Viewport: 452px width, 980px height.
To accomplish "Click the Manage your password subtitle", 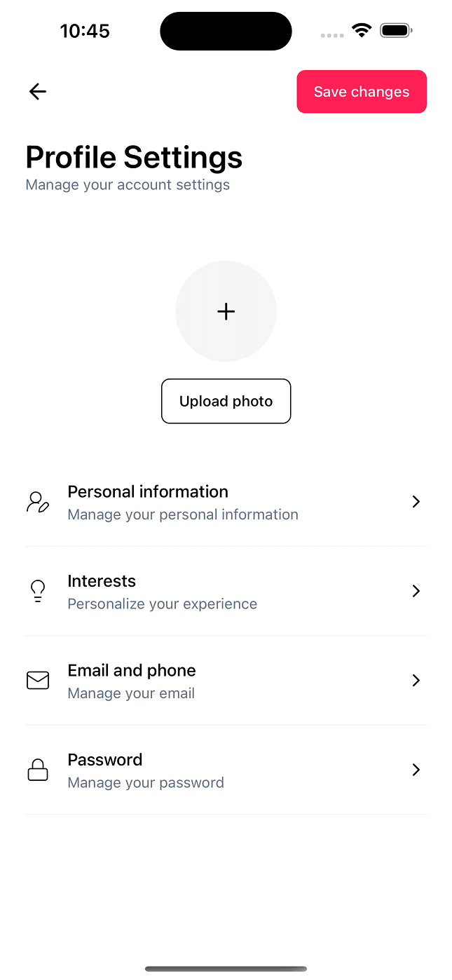I will click(145, 782).
